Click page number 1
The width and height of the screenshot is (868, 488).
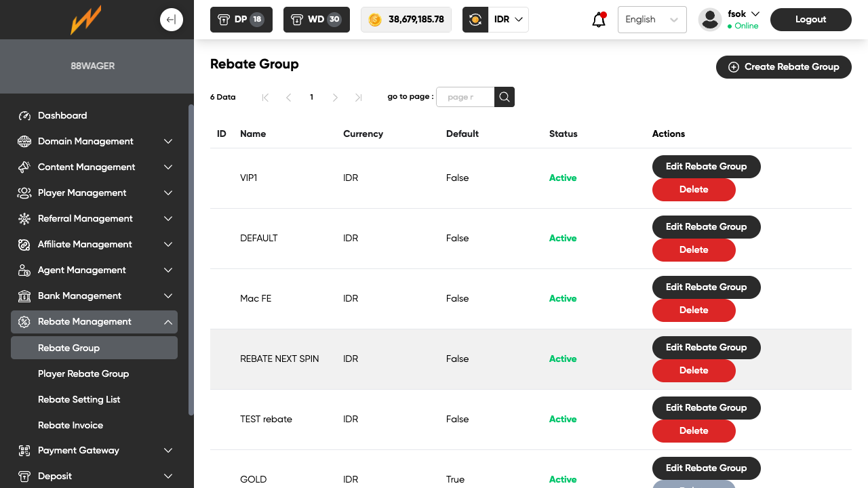pos(312,98)
